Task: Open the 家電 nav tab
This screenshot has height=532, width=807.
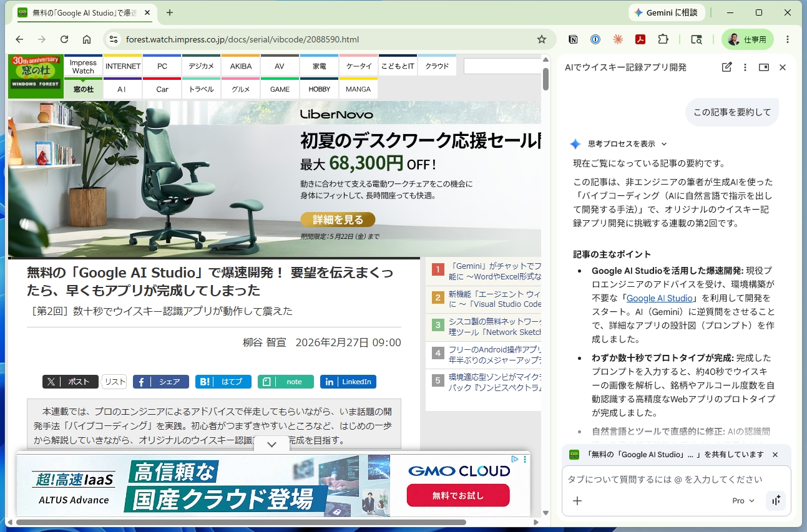Action: point(319,66)
